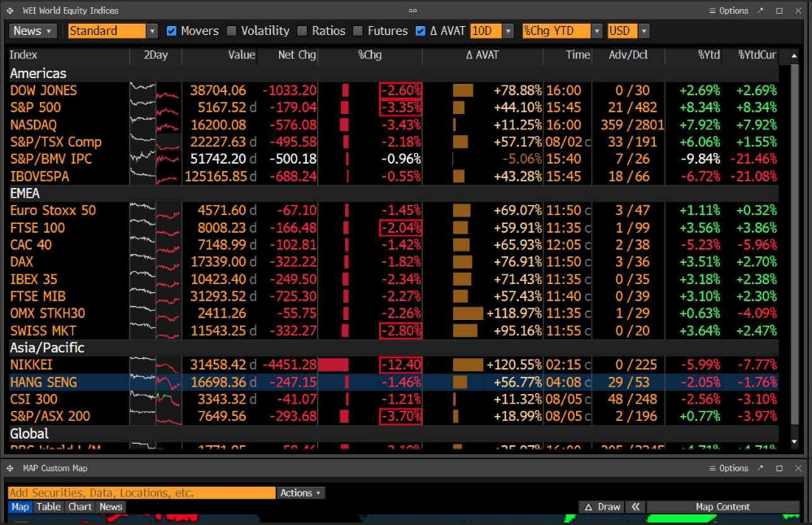Click the USD currency field
812x525 pixels.
[x=622, y=31]
